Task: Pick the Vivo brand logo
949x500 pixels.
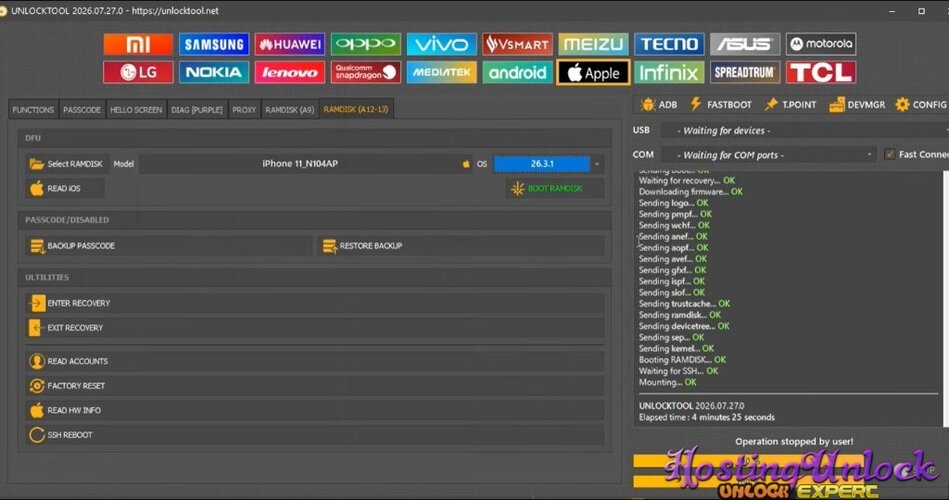Action: click(441, 44)
